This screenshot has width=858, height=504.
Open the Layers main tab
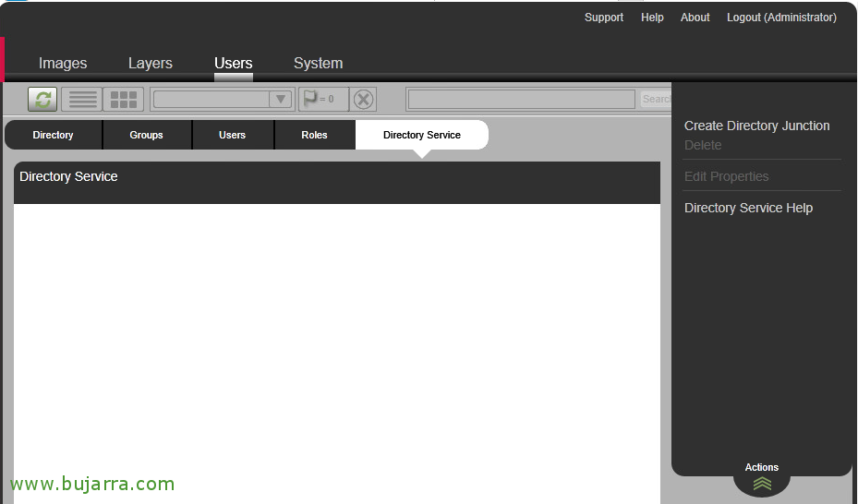click(151, 64)
